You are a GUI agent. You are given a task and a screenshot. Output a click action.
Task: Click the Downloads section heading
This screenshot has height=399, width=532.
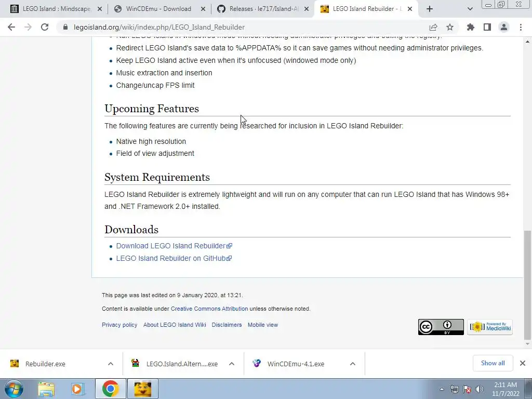tap(131, 229)
